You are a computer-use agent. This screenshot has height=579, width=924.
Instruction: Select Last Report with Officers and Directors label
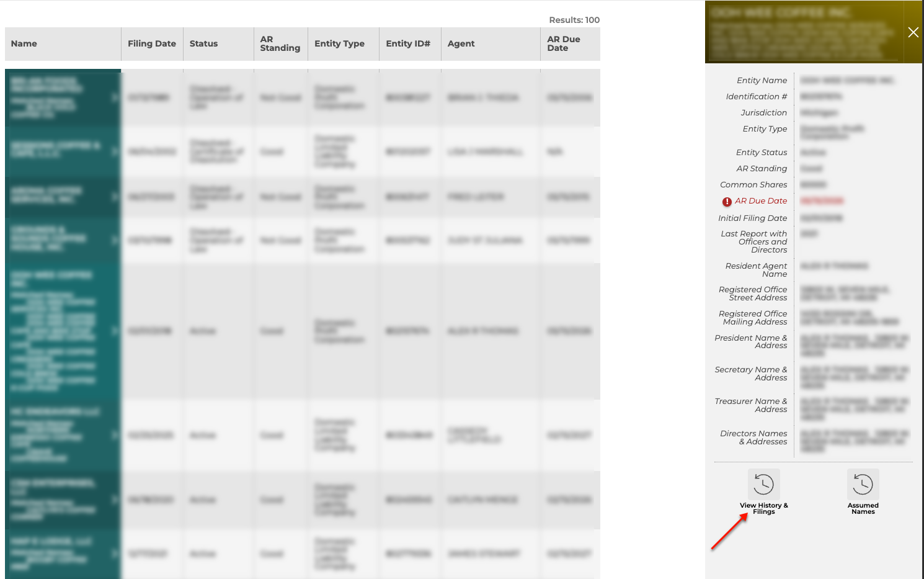click(753, 242)
